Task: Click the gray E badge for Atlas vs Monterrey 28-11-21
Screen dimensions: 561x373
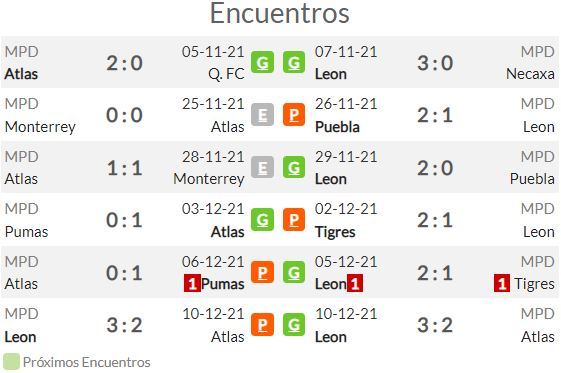Action: [x=262, y=167]
